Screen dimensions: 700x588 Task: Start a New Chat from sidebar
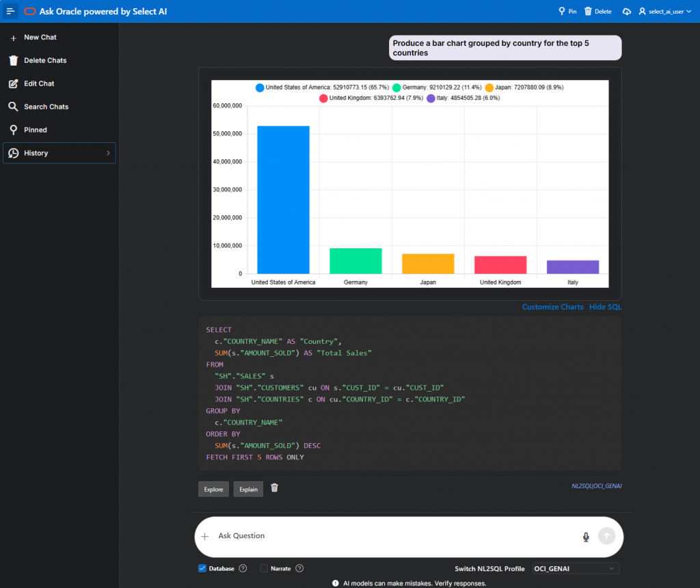pos(40,37)
